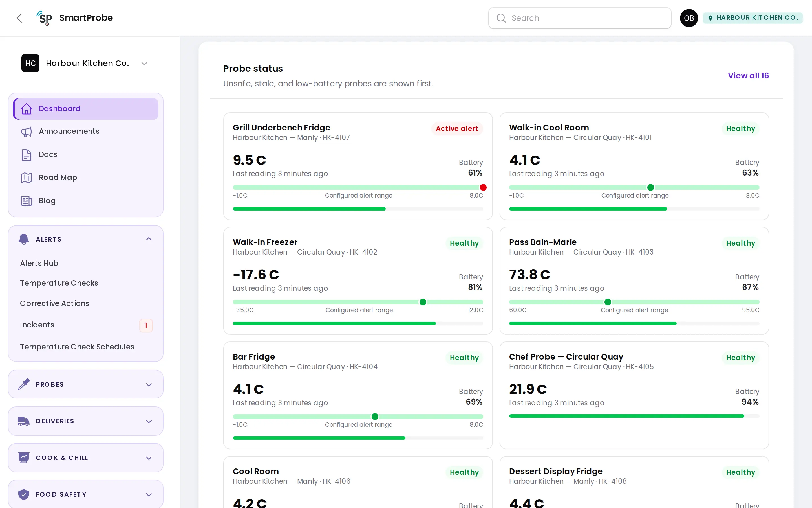Click the Incidents count badge
This screenshot has width=812, height=508.
pos(146,325)
